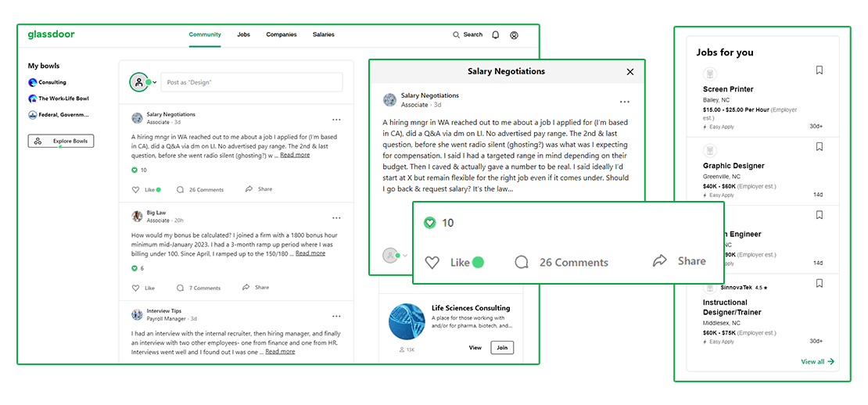Click the $40K - $60K salary estimate
Image resolution: width=868 pixels, height=405 pixels.
coord(719,186)
